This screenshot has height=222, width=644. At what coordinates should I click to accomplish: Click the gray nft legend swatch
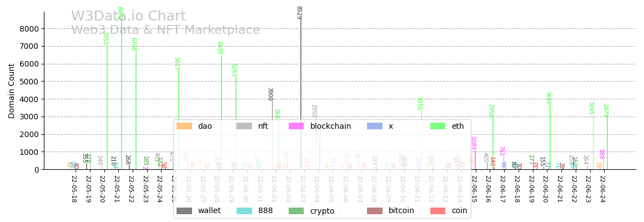244,126
